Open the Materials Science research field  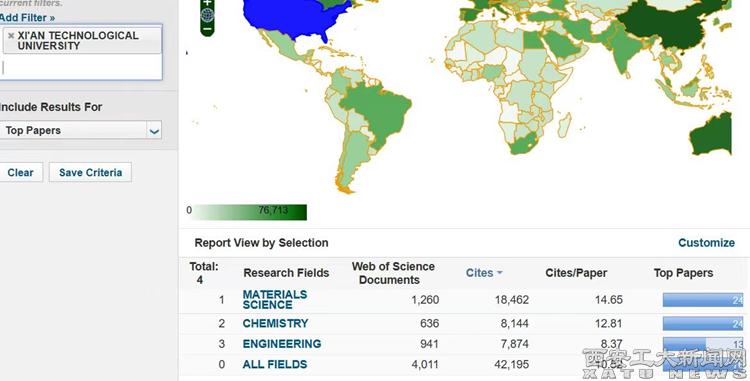coord(275,300)
